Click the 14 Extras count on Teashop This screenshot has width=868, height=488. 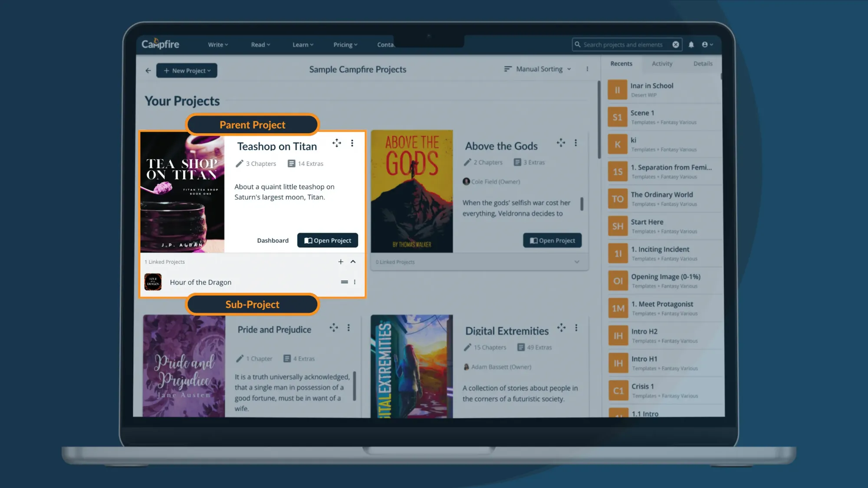click(x=306, y=164)
